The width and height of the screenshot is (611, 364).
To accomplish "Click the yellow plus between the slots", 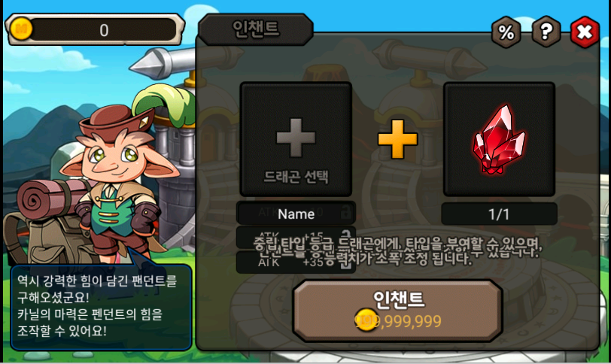I will 397,139.
